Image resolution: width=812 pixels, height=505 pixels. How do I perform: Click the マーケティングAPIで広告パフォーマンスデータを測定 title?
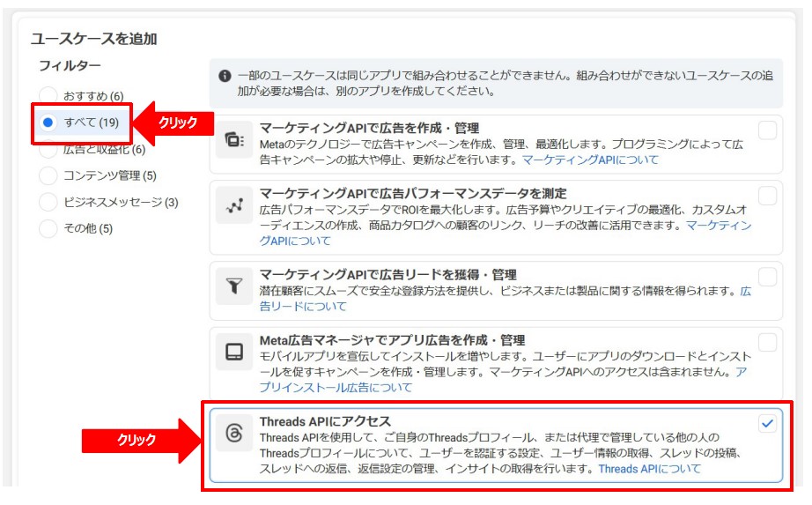tap(413, 193)
